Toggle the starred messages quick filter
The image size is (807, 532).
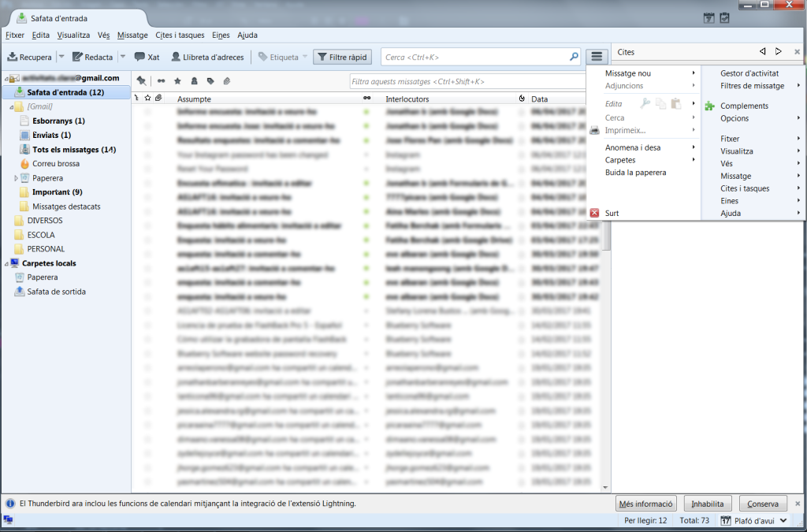pos(177,81)
